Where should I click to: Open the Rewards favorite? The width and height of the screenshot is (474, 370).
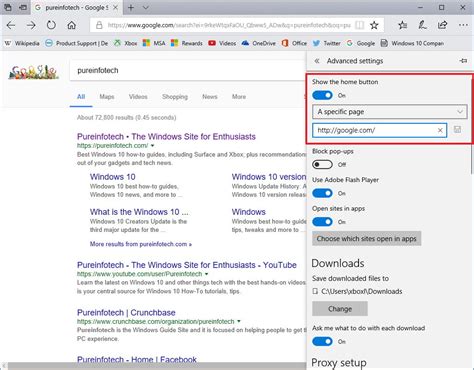(x=187, y=43)
